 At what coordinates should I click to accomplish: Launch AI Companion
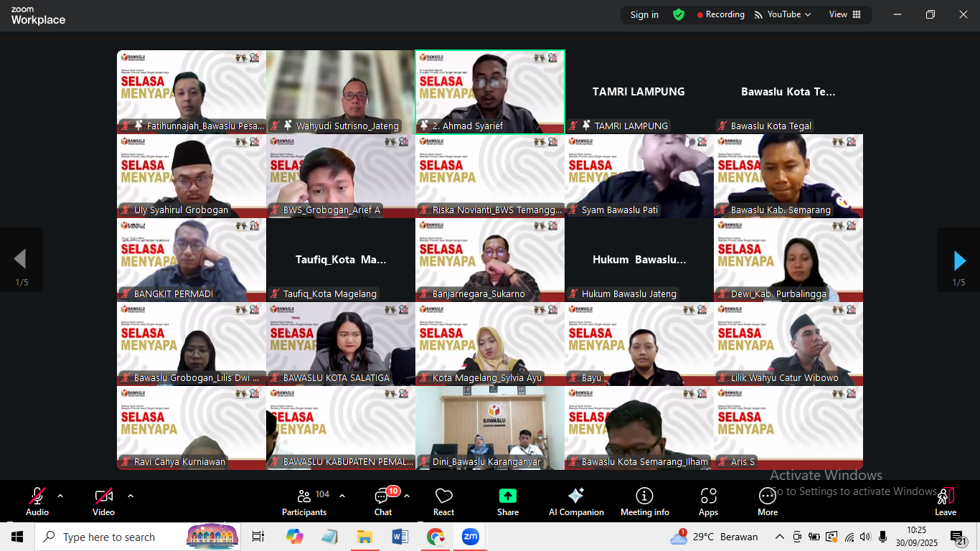[x=576, y=500]
